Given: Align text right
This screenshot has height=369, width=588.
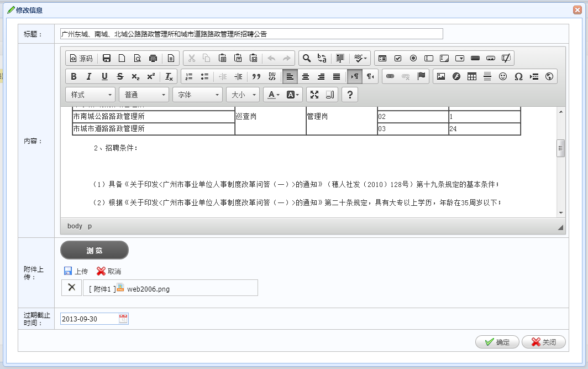Looking at the screenshot, I should tap(322, 76).
